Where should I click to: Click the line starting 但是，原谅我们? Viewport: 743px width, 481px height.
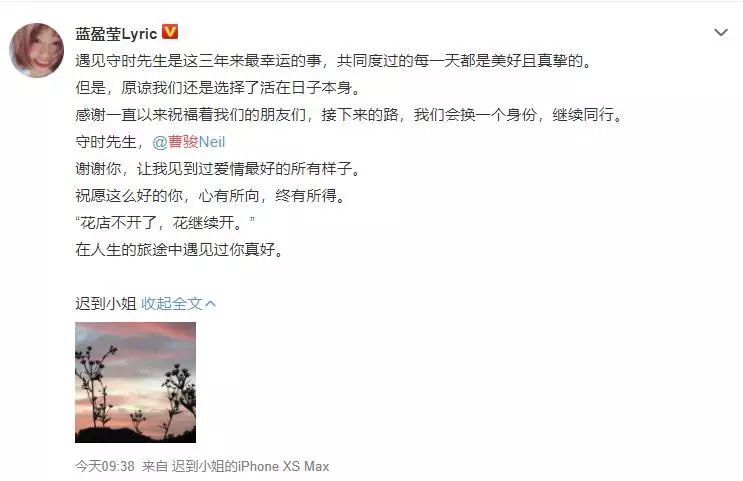point(218,88)
